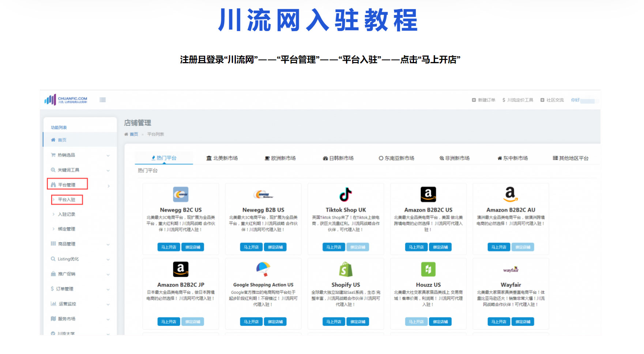Switch to the 日韩新市场 tab
Screen dimensions: 644x354
tap(338, 158)
